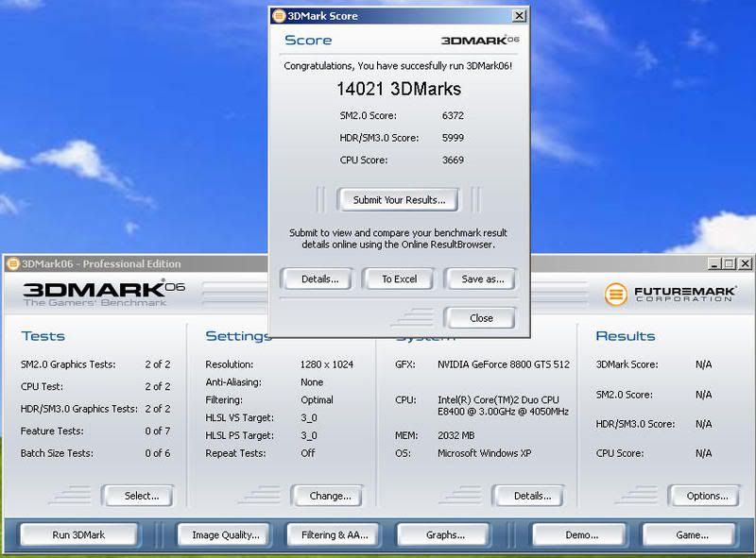Click the 3DMark Score dialog title bar

coord(399,16)
